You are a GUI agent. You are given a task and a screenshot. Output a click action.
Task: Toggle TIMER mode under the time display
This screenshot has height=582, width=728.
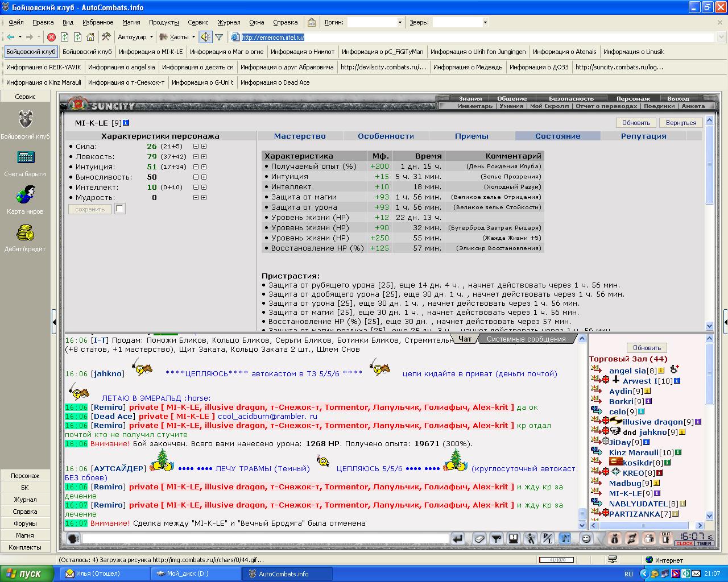[704, 543]
